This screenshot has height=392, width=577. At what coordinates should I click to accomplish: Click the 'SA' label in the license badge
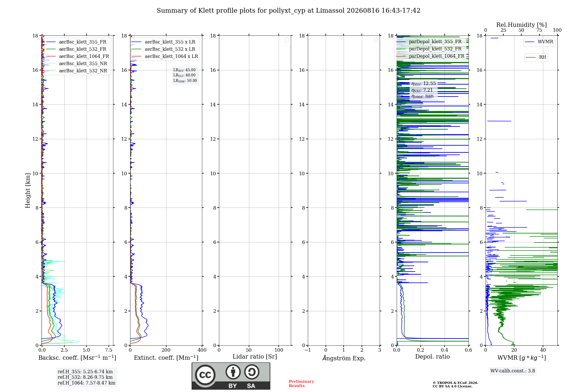coord(251,386)
